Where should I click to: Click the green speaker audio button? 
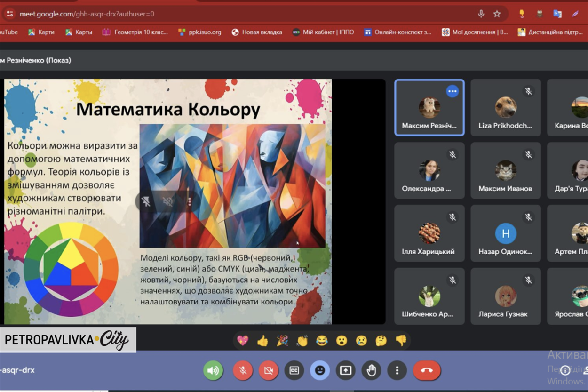pos(213,370)
